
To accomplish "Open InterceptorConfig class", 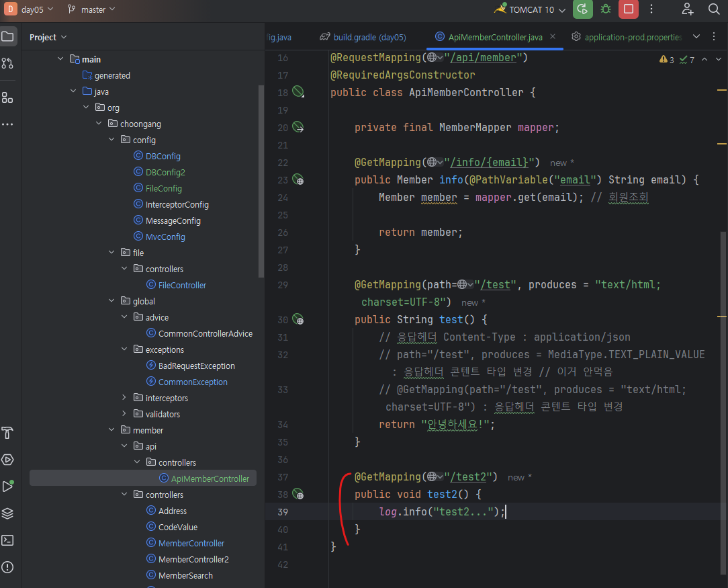I will click(177, 205).
